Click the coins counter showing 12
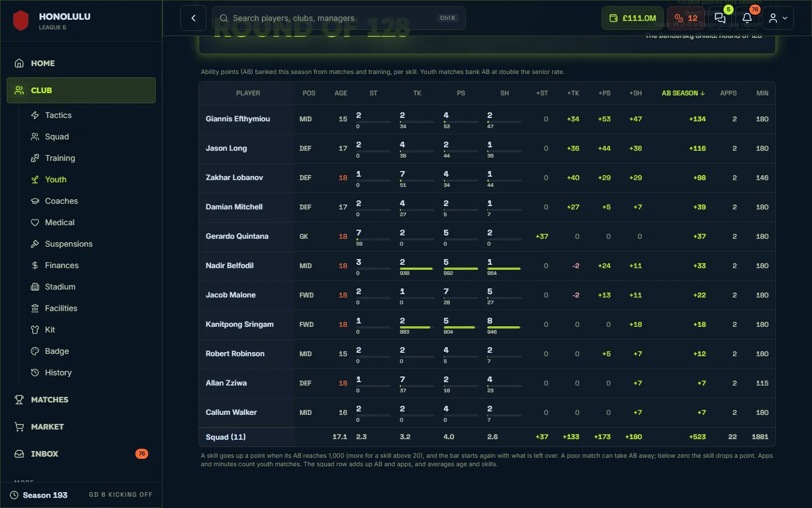This screenshot has height=508, width=812. coord(686,18)
